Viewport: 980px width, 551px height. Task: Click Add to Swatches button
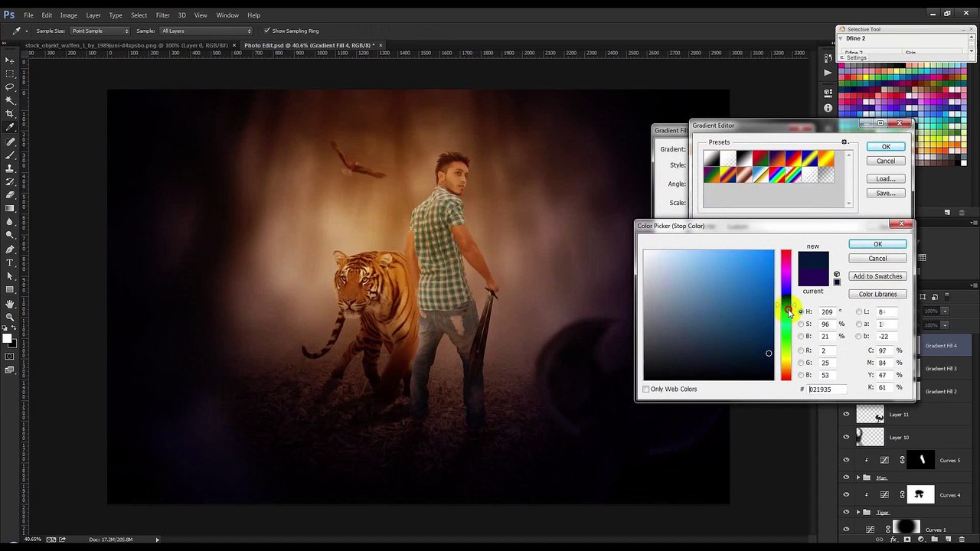coord(877,276)
